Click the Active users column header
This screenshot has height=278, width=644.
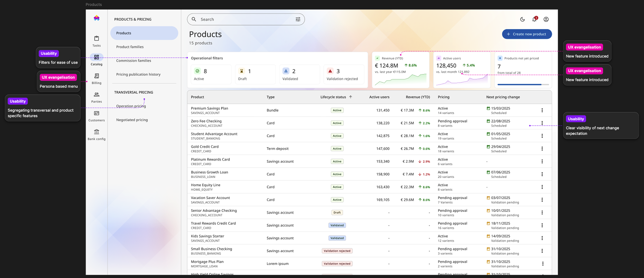pos(379,97)
